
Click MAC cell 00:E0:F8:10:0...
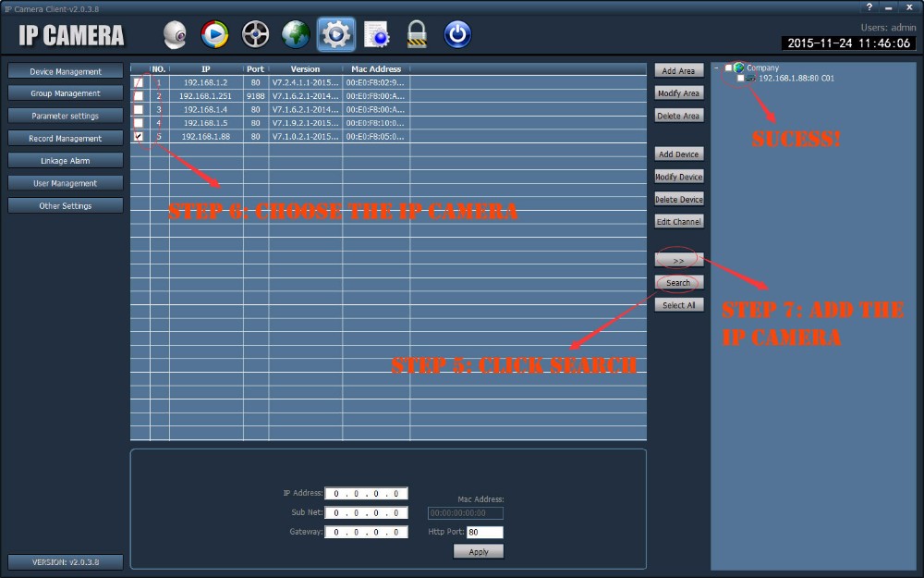[x=376, y=123]
